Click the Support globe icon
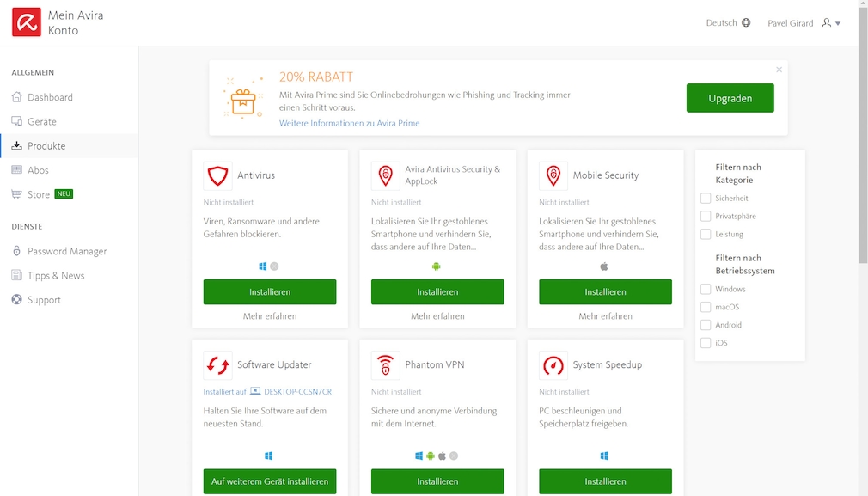868x496 pixels. 19,299
